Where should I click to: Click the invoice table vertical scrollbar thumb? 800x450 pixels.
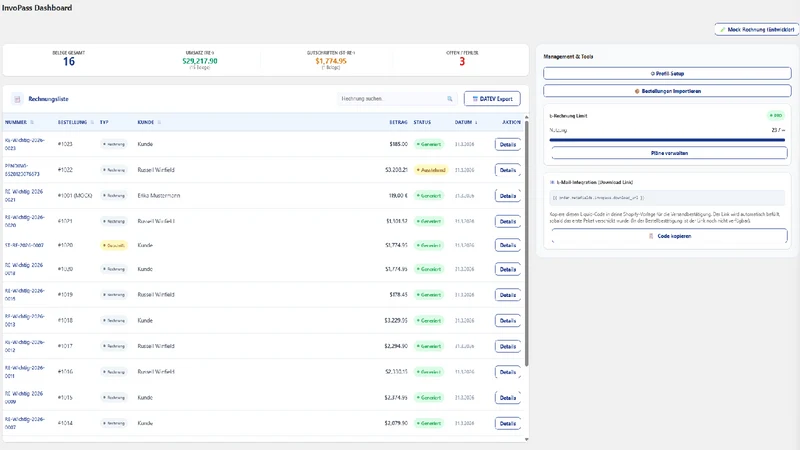tap(526, 242)
